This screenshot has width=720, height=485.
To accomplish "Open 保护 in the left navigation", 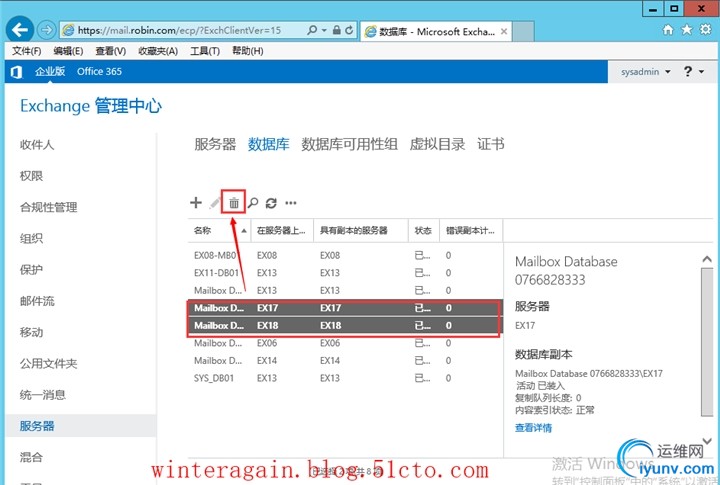I will point(31,270).
